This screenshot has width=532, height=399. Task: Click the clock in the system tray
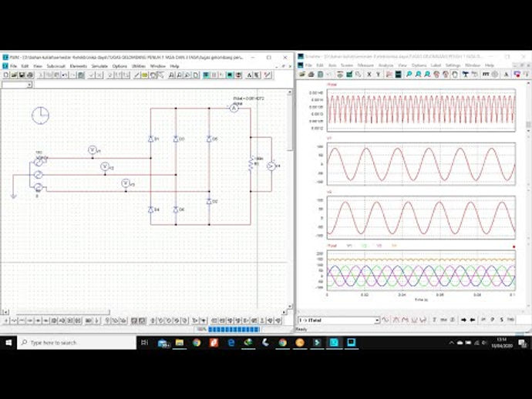502,343
